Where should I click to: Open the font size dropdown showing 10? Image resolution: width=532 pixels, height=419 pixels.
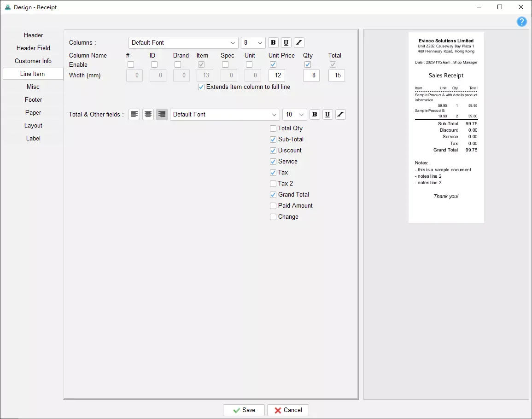[x=294, y=114]
